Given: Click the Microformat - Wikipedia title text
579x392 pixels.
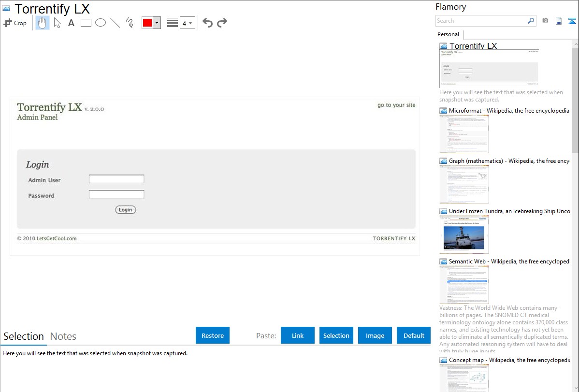Looking at the screenshot, I should click(x=509, y=111).
